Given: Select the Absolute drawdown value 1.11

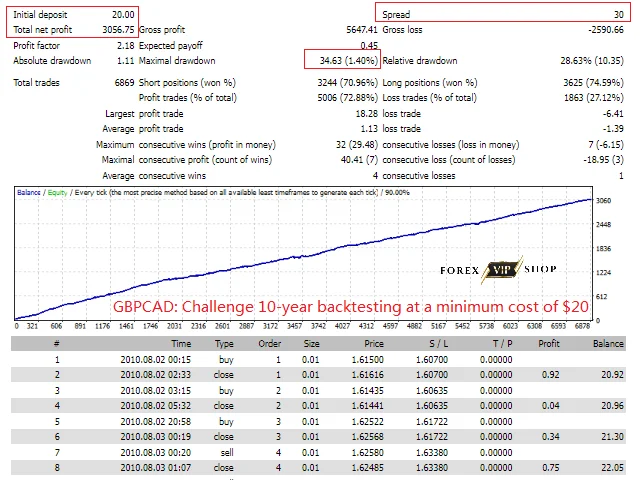Looking at the screenshot, I should click(125, 61).
